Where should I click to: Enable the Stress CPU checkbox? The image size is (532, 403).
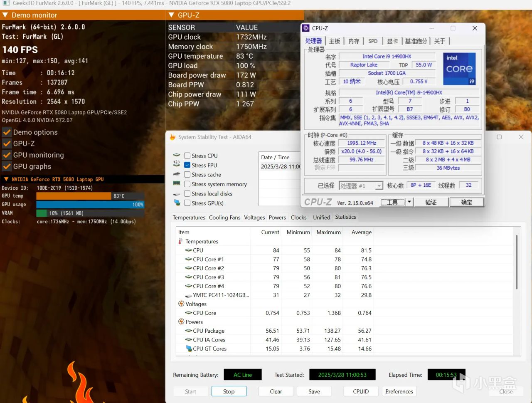coord(187,156)
